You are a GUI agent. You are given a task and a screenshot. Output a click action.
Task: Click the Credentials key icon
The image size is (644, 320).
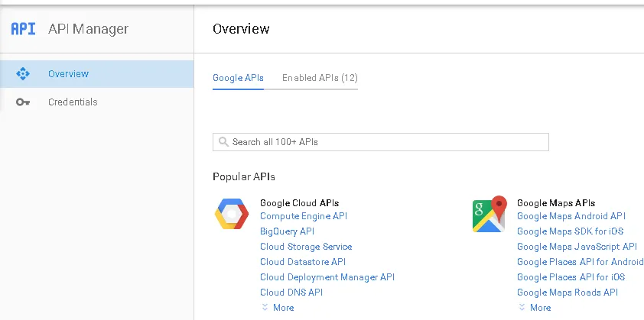click(22, 102)
